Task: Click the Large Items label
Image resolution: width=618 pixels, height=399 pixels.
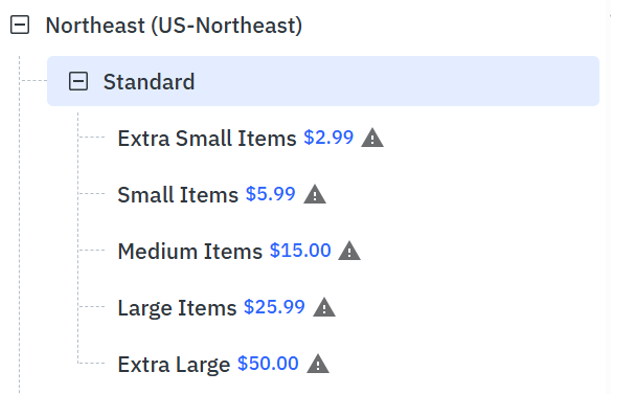Action: (x=177, y=308)
